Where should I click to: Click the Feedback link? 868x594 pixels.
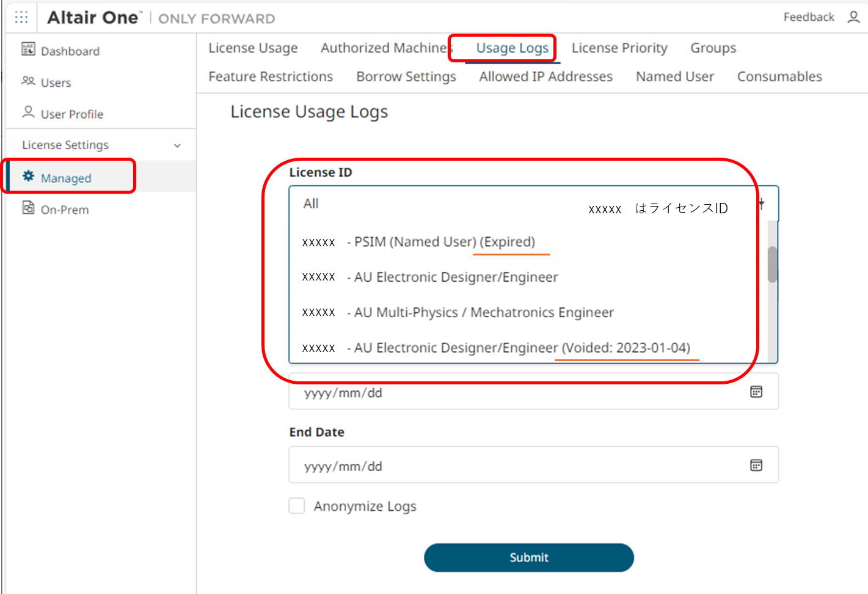click(x=808, y=17)
